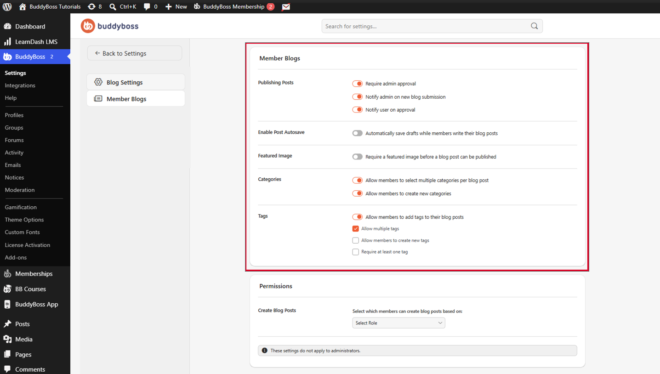Click the Media icon in sidebar
Screen dimensions: 660x374
(x=8, y=339)
